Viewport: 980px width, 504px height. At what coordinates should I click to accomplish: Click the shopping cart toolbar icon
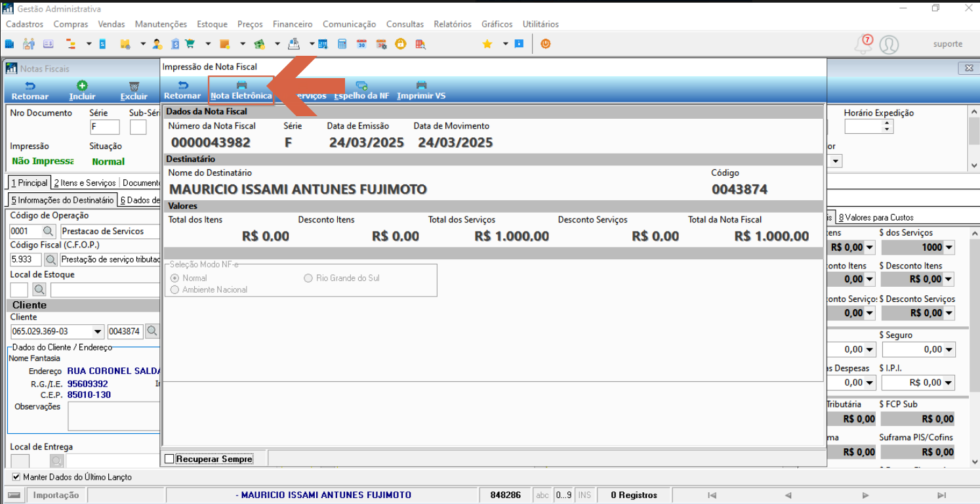coord(190,44)
